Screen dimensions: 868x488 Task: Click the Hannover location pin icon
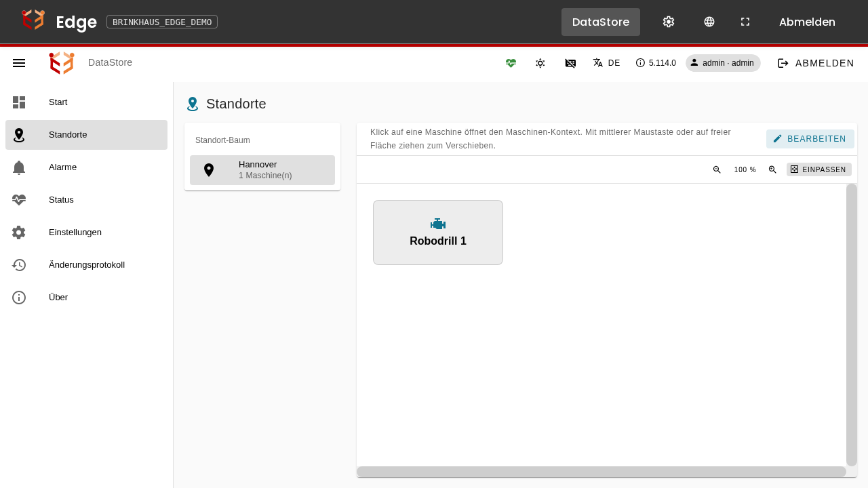pyautogui.click(x=209, y=170)
